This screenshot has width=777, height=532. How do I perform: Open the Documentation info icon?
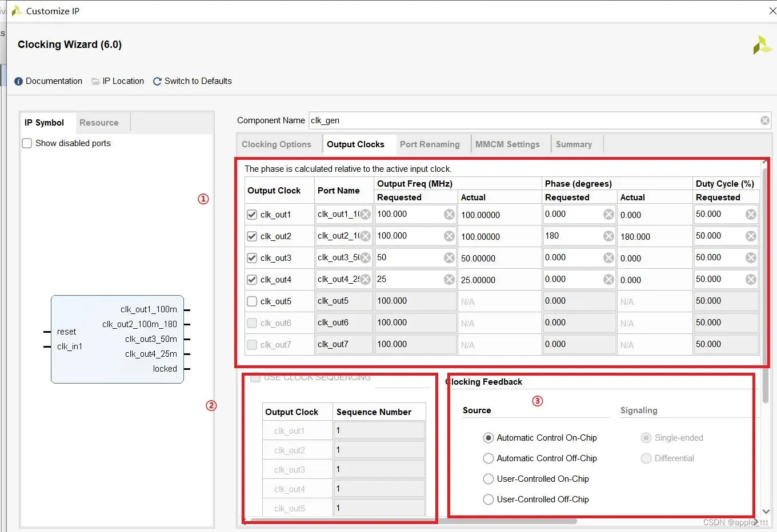pyautogui.click(x=18, y=82)
